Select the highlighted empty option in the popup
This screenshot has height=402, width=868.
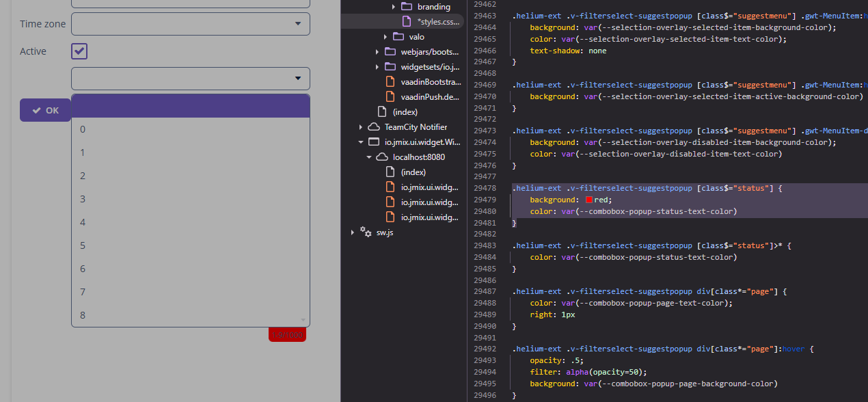191,106
